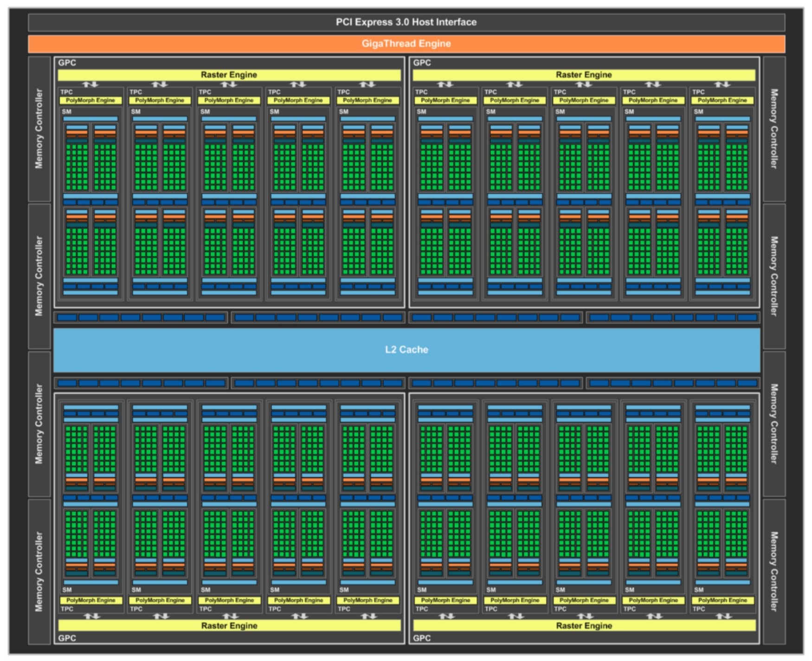Click the topmost left Memory Controller block
812x661 pixels.
click(x=39, y=129)
